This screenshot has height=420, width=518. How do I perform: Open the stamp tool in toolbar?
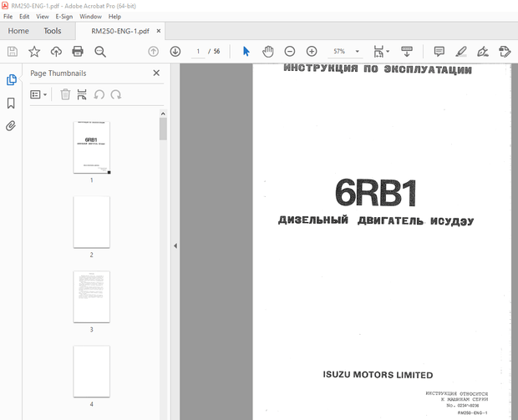pos(505,52)
